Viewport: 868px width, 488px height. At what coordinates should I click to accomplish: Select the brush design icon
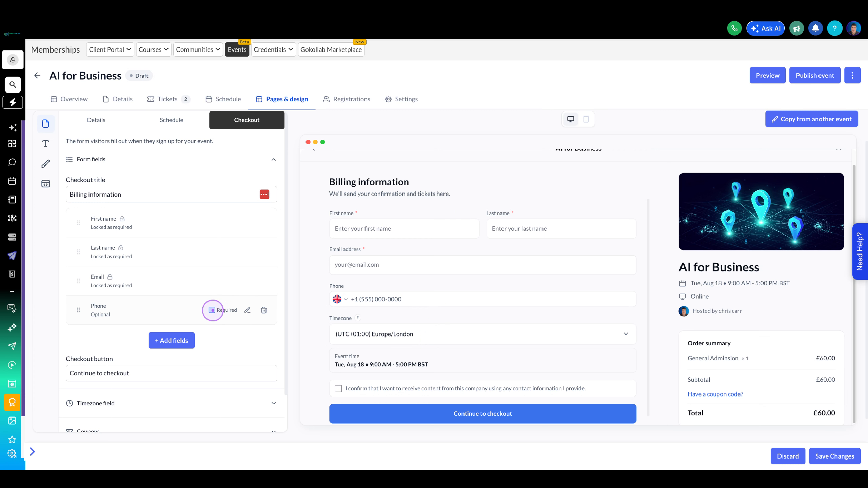pos(46,164)
